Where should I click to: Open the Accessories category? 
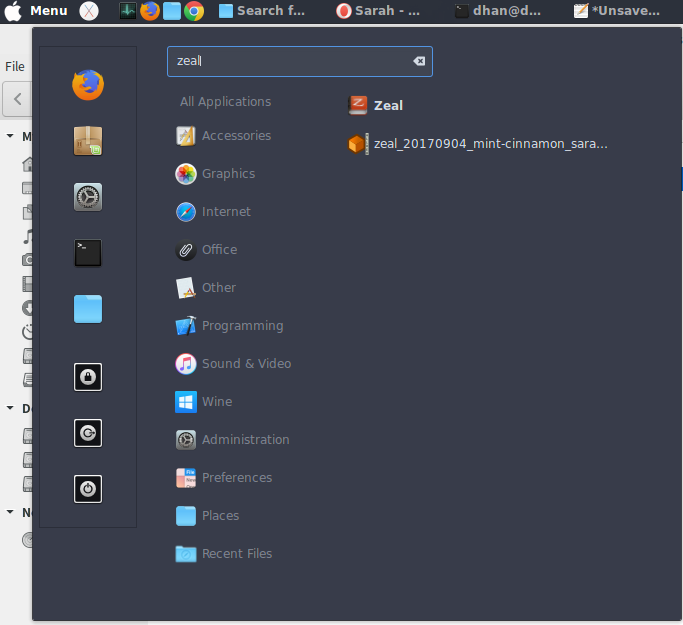pyautogui.click(x=223, y=135)
